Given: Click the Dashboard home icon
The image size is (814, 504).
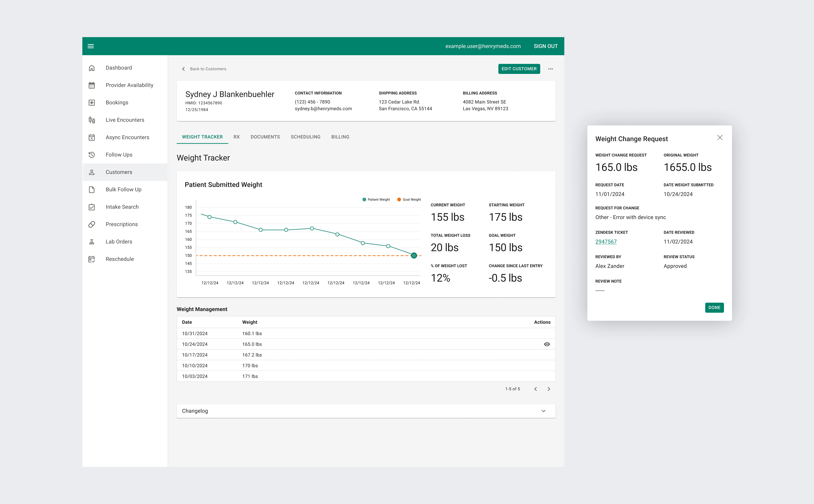Looking at the screenshot, I should [x=92, y=68].
